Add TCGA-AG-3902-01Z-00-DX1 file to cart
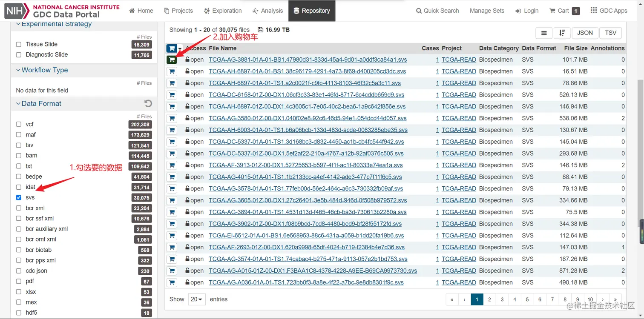 [172, 224]
